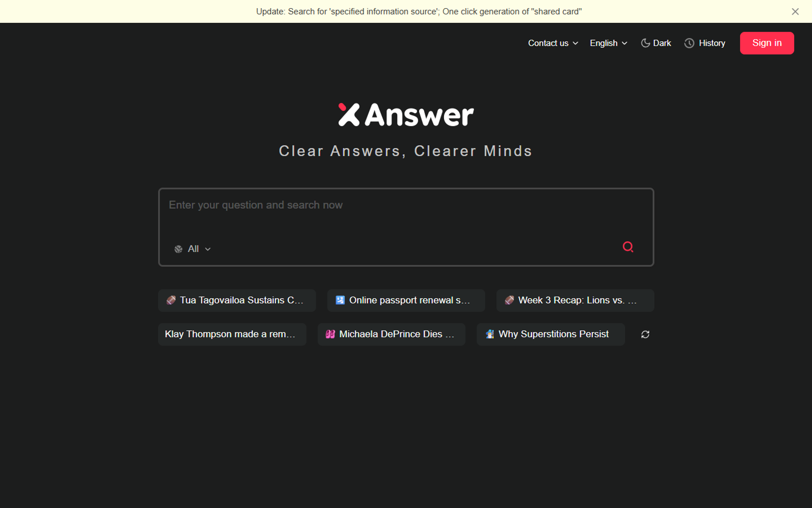Open Michaela DePrince Dies suggestion
The image size is (812, 508).
[x=391, y=334]
